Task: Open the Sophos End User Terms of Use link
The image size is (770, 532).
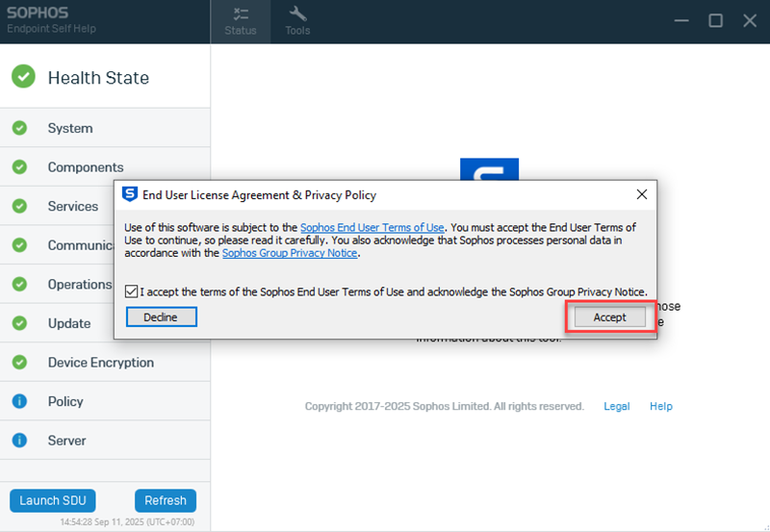Action: tap(373, 227)
